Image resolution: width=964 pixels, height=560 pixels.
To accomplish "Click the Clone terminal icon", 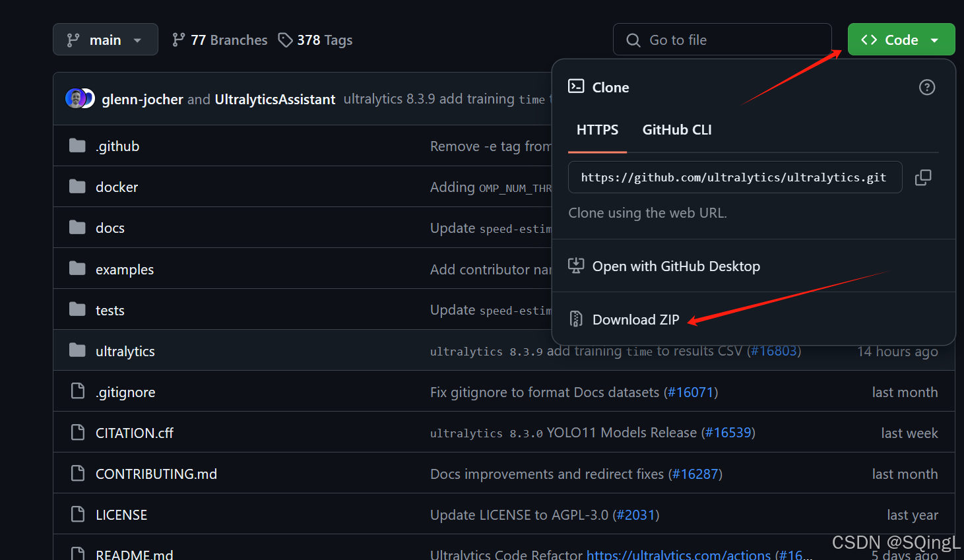I will tap(576, 86).
